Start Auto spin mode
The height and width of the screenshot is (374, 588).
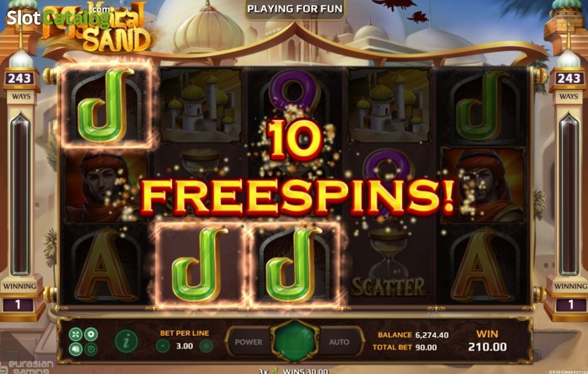(x=339, y=342)
